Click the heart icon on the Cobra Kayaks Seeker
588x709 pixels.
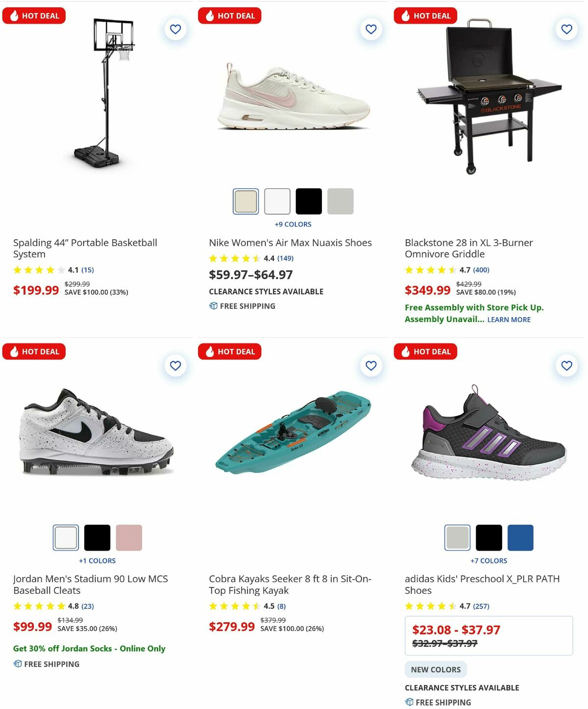tap(371, 366)
